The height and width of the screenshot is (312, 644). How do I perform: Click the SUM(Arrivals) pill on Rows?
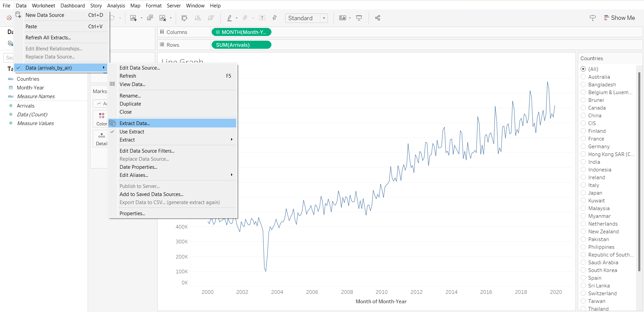[x=241, y=45]
